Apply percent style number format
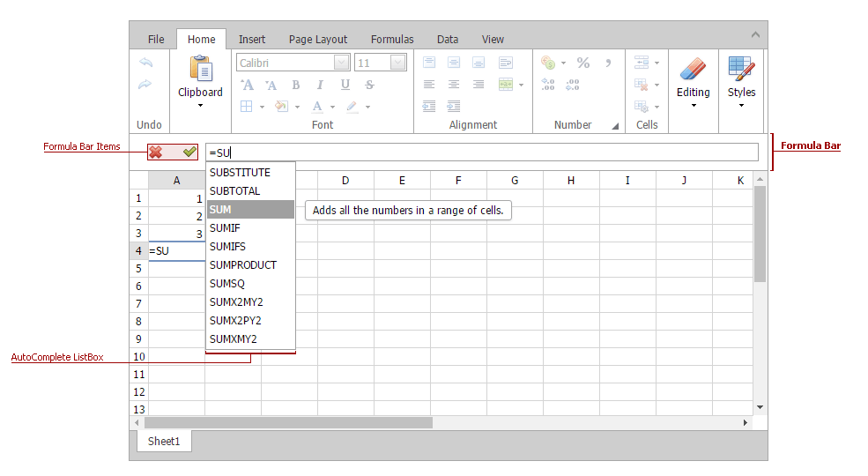Image resolution: width=868 pixels, height=476 pixels. click(x=582, y=63)
